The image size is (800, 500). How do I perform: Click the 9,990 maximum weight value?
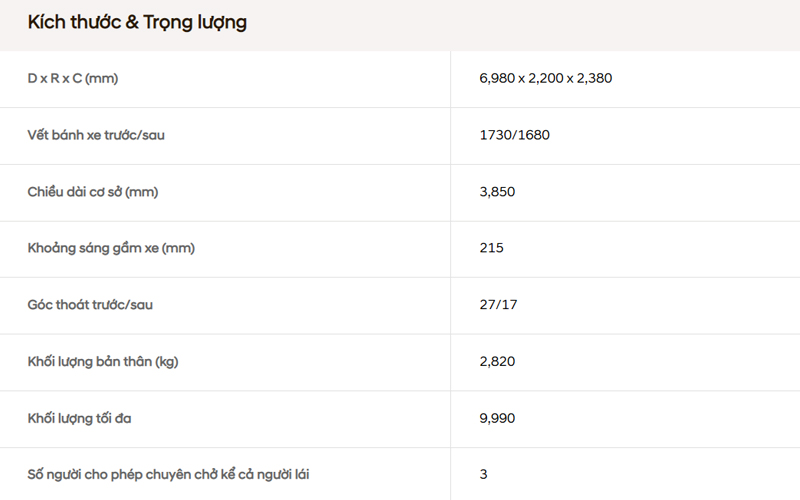(497, 418)
